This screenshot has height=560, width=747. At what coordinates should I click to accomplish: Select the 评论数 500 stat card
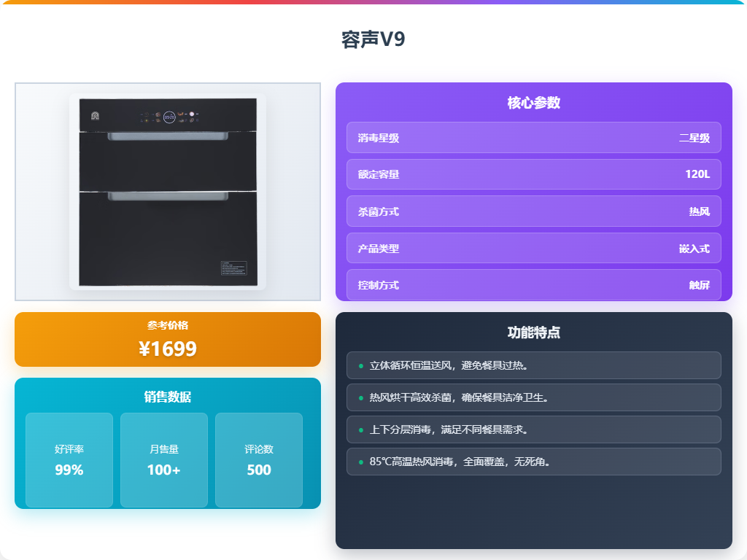(x=259, y=460)
